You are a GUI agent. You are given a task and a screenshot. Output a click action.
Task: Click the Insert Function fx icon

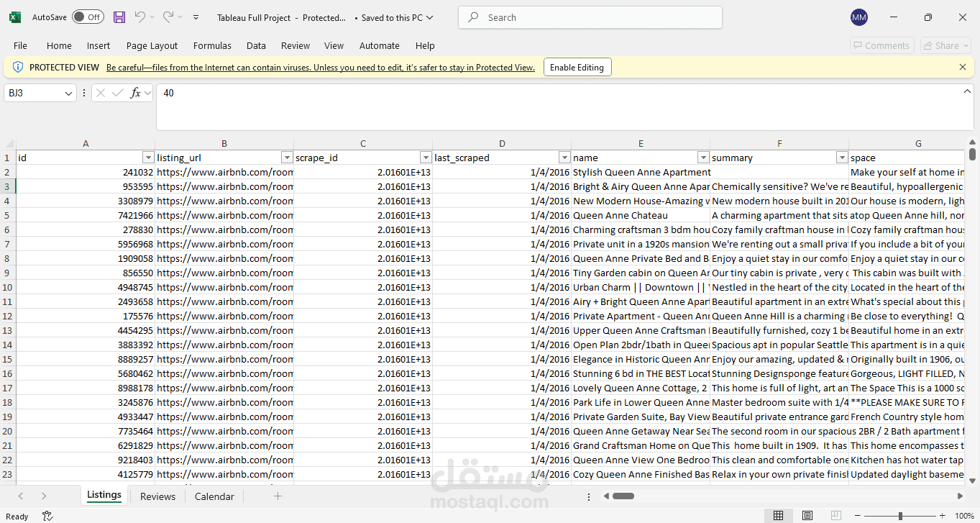135,93
